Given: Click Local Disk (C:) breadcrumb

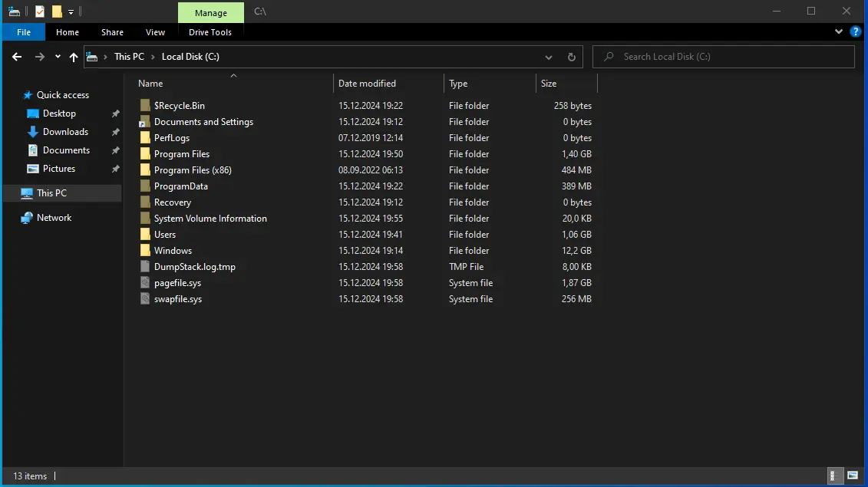Looking at the screenshot, I should pyautogui.click(x=190, y=57).
